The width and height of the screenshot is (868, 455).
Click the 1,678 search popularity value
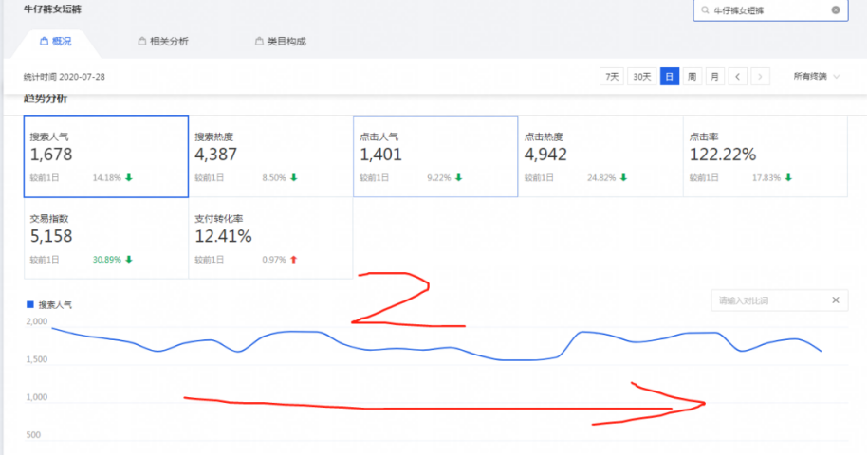coord(51,155)
